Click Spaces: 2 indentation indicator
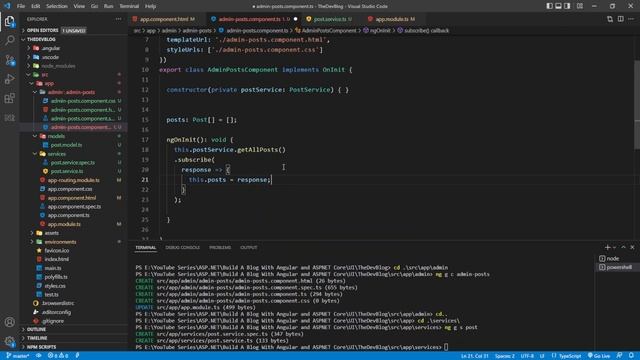Screen dimensions: 640x360 (505, 356)
